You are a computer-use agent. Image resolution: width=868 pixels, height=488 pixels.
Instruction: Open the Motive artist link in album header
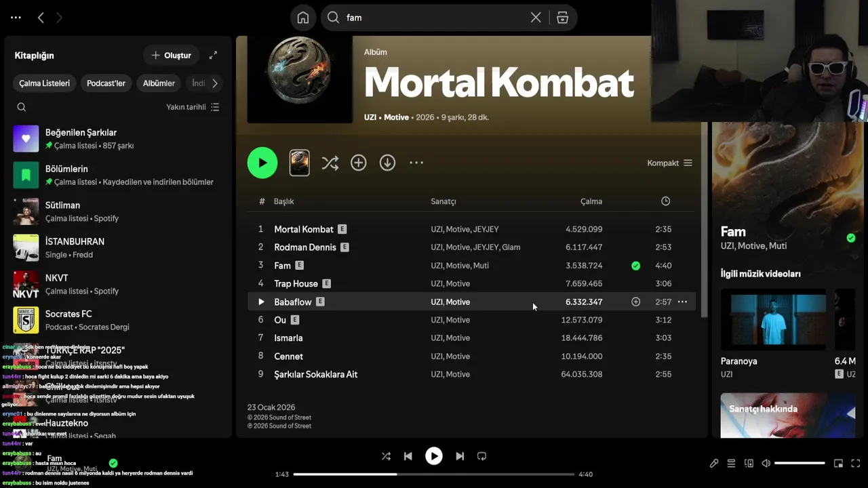(396, 117)
